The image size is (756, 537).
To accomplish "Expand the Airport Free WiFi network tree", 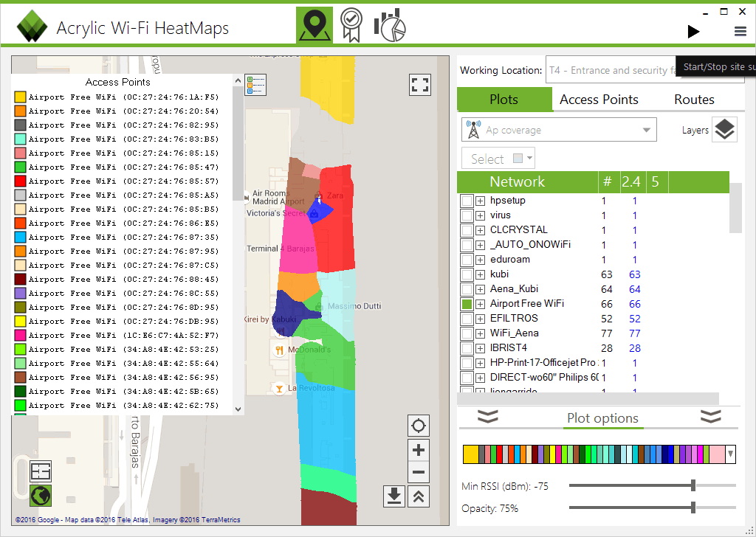I will pos(480,304).
